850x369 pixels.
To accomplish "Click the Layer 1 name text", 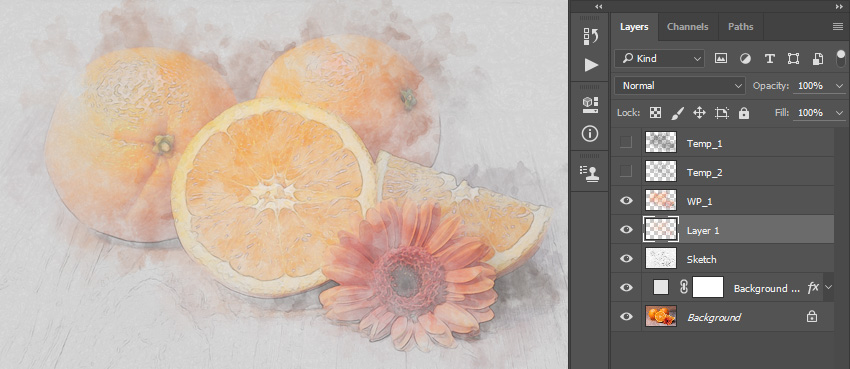I will click(x=703, y=230).
